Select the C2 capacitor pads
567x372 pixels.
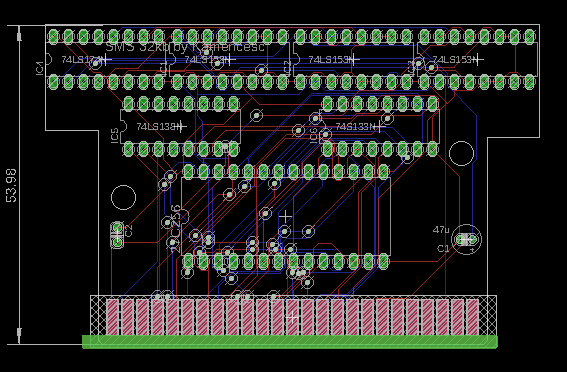(117, 235)
